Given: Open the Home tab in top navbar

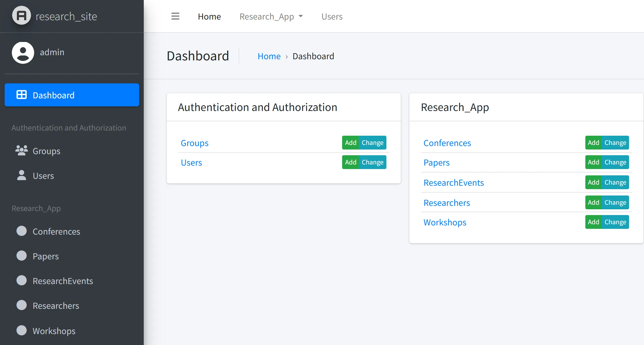Looking at the screenshot, I should tap(209, 17).
